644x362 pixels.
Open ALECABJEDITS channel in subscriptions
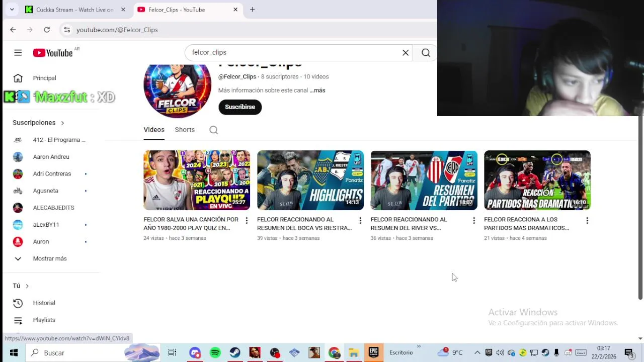point(50,208)
